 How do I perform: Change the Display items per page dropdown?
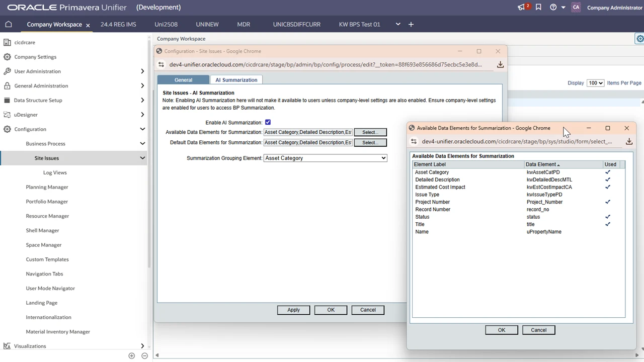click(595, 82)
